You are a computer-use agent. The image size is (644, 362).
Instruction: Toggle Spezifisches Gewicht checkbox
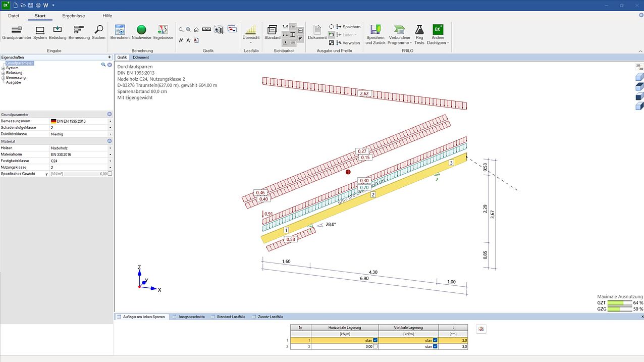click(x=110, y=174)
